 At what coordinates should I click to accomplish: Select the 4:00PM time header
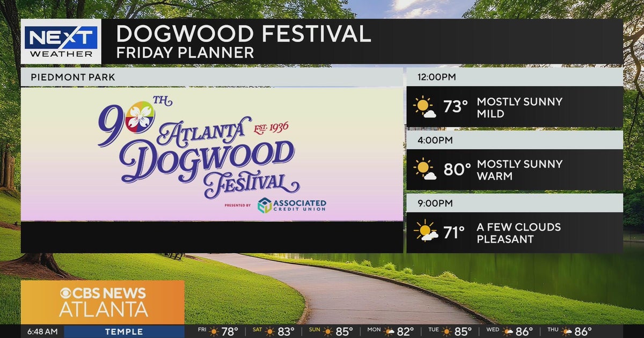[x=435, y=140]
